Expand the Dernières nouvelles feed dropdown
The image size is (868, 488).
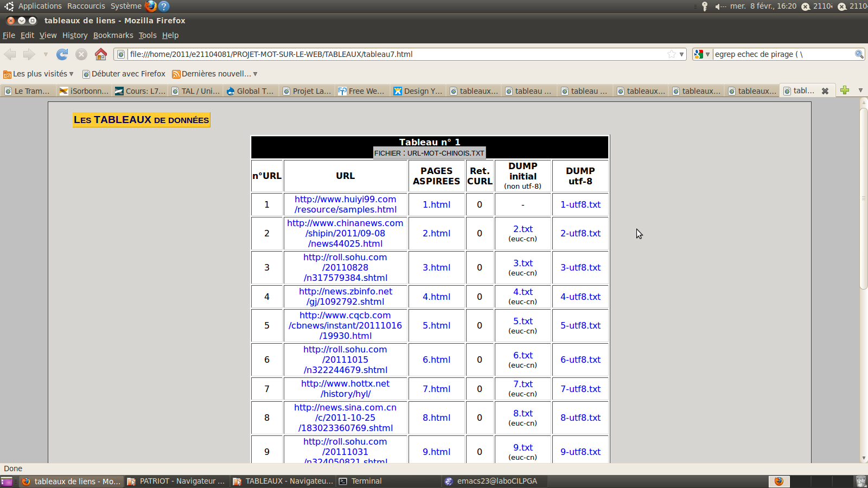(255, 74)
